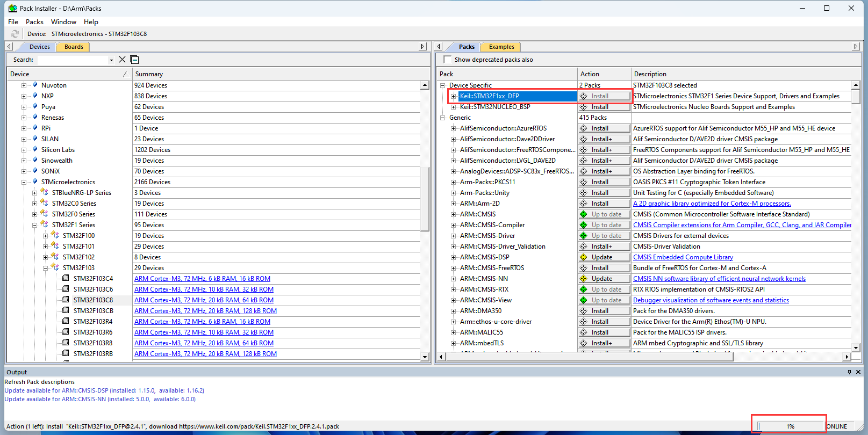Open the Packs menu
This screenshot has width=868, height=435.
34,22
